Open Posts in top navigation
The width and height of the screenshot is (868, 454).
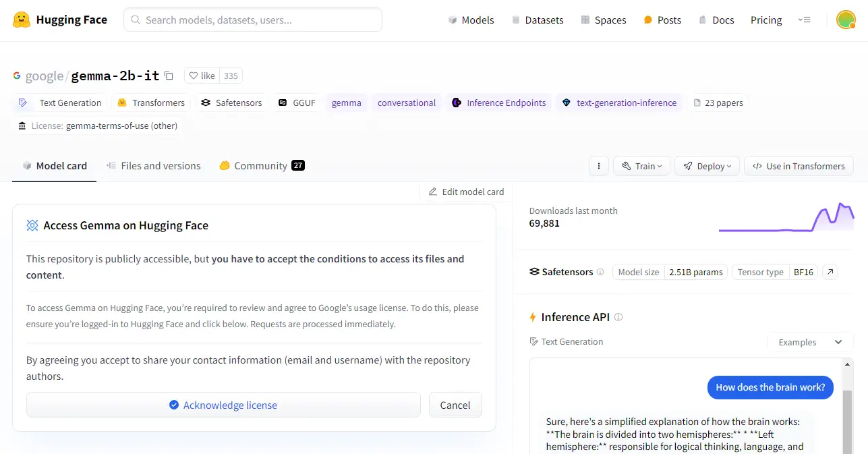pyautogui.click(x=662, y=20)
